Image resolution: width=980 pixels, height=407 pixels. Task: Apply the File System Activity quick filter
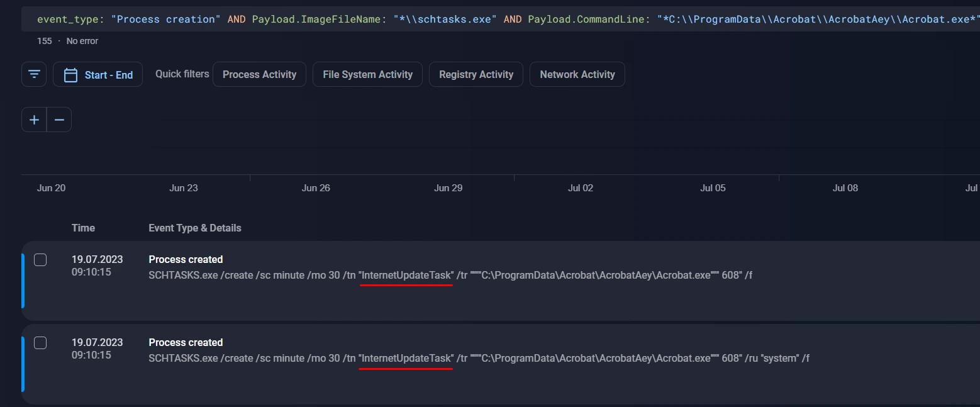[x=367, y=74]
